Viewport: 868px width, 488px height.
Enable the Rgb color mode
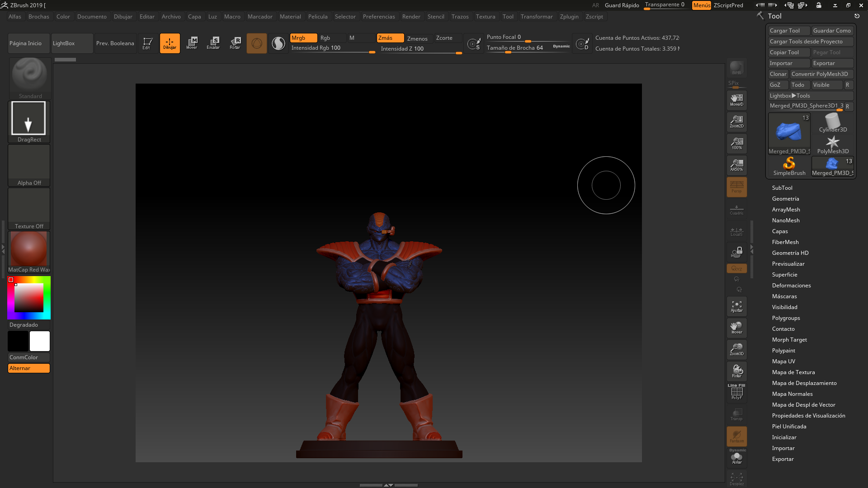click(x=331, y=38)
